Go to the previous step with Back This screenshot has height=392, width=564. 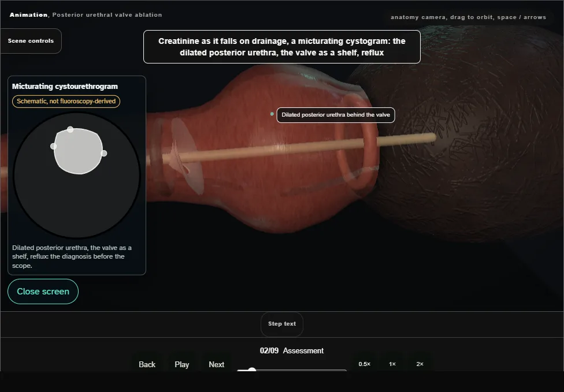[147, 364]
